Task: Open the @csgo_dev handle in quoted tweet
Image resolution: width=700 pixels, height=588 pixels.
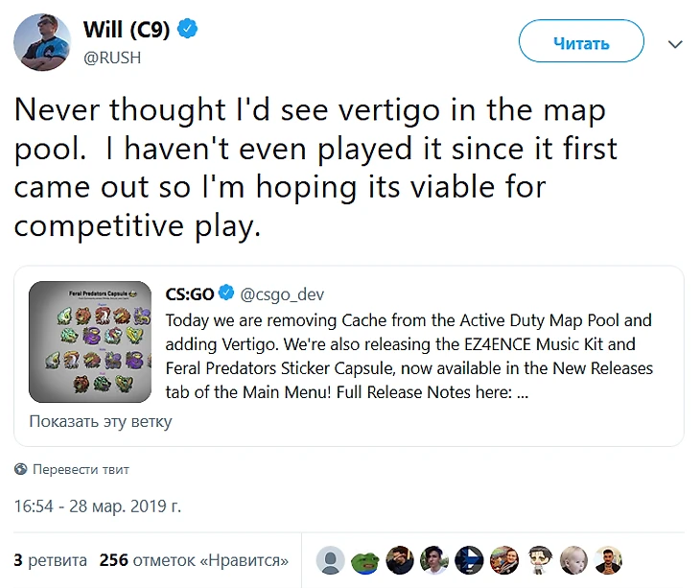Action: click(282, 294)
